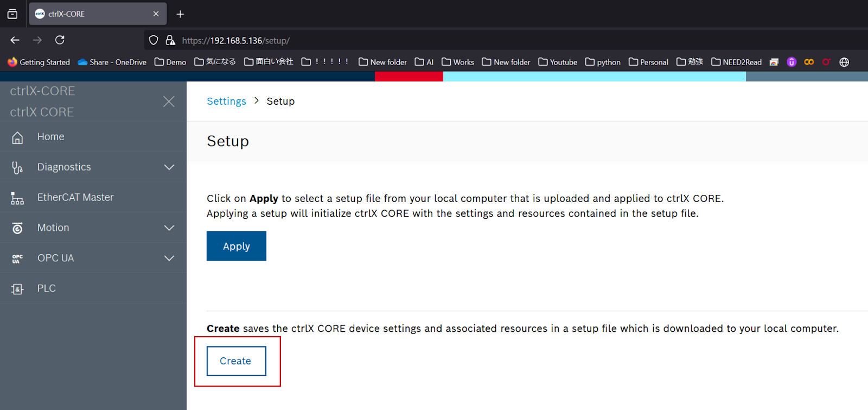Go back with the browser back arrow
Image resolution: width=868 pixels, height=410 pixels.
[x=15, y=40]
